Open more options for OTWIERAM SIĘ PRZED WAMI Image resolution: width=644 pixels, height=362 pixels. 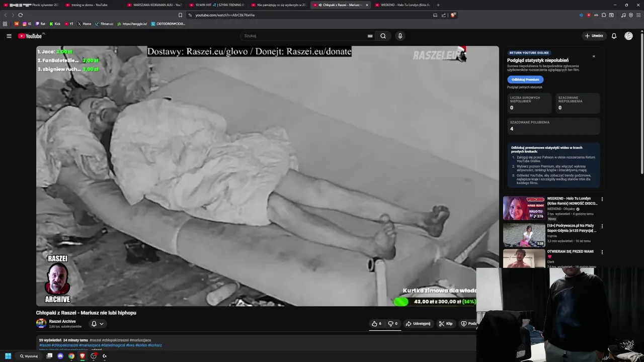602,252
